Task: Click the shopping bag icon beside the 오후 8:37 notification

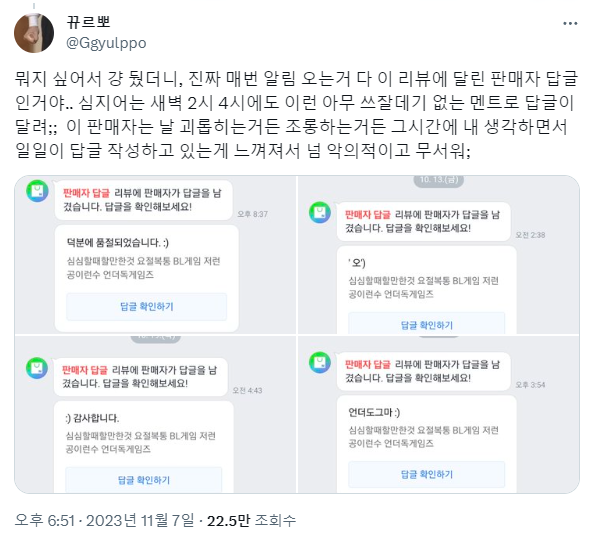Action: coord(37,191)
